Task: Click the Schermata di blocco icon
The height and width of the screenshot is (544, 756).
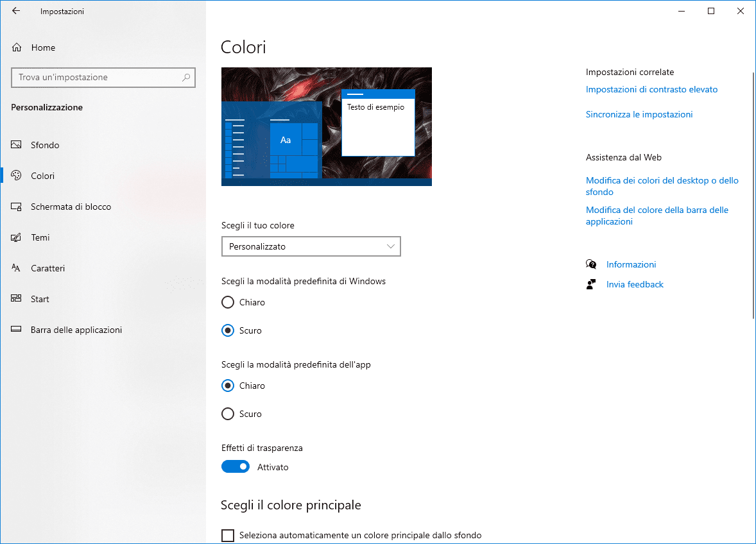Action: (17, 207)
